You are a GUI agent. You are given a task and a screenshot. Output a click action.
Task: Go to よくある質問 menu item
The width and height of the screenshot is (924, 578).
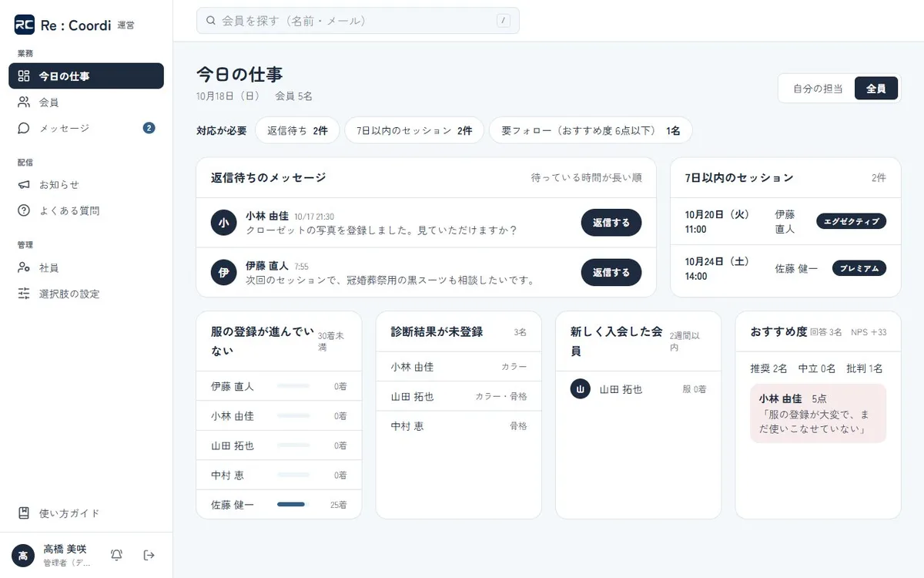coord(86,210)
